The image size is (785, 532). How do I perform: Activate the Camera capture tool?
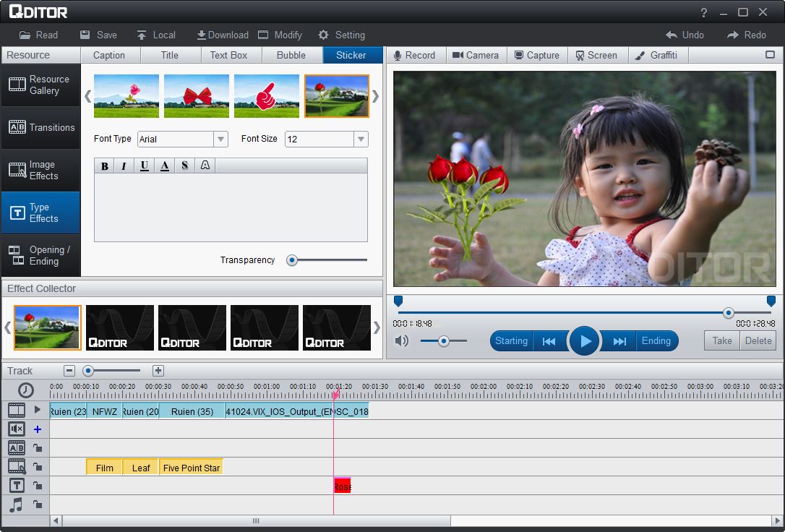pos(476,54)
